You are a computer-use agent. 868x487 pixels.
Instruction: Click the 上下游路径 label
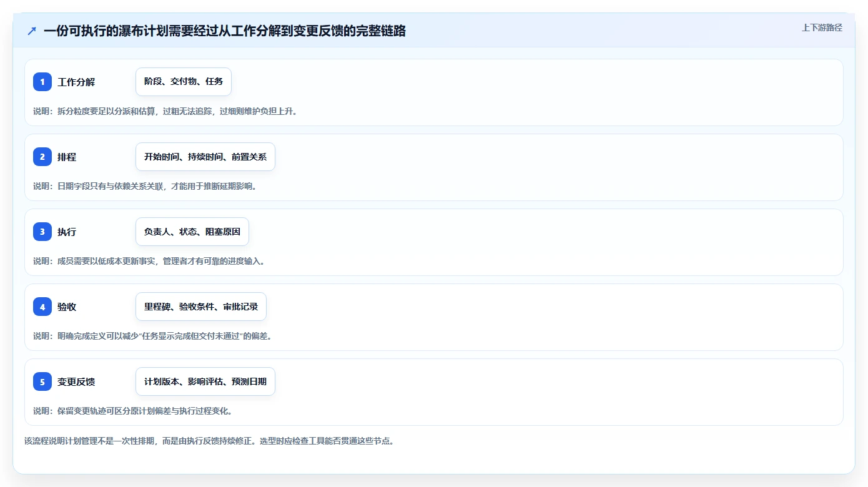click(822, 27)
